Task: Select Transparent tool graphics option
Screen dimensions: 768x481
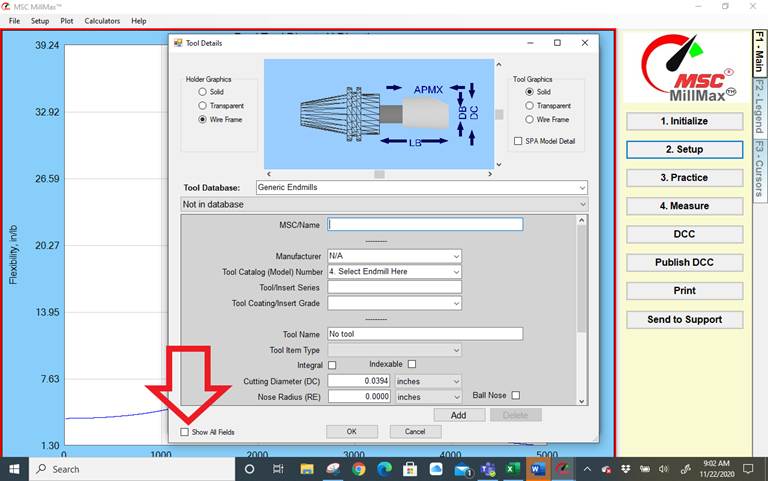Action: pyautogui.click(x=529, y=105)
